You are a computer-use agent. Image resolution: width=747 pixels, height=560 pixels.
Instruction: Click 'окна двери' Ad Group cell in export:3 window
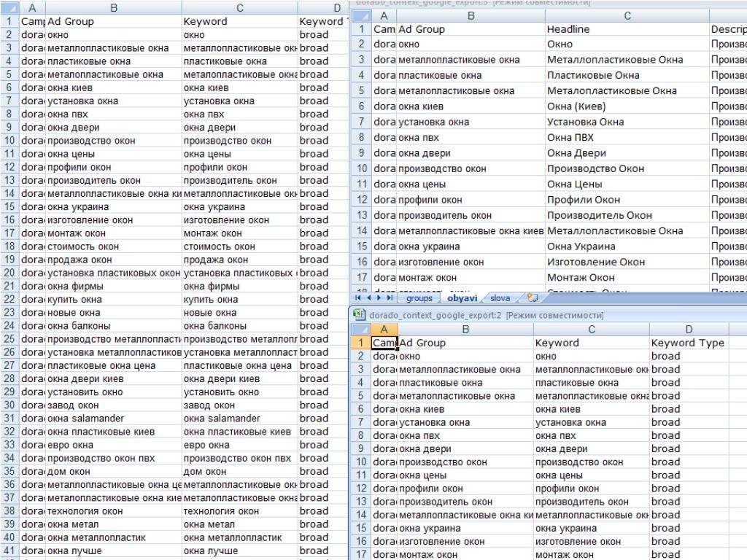(x=471, y=153)
